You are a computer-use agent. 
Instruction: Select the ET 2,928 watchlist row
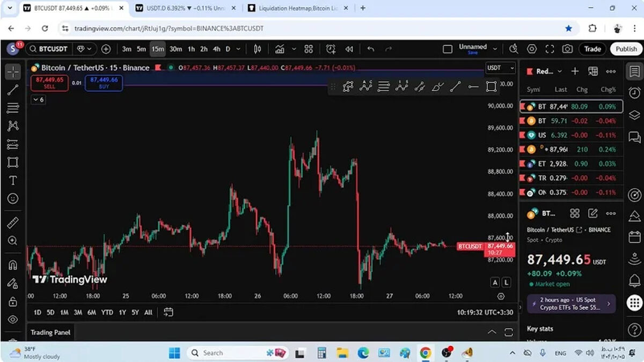(572, 164)
